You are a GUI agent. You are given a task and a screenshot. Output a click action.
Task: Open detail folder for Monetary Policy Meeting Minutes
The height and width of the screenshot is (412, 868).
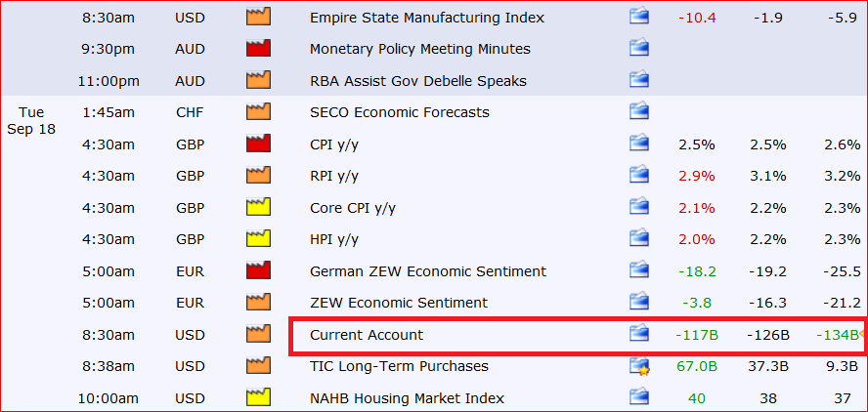[x=639, y=49]
